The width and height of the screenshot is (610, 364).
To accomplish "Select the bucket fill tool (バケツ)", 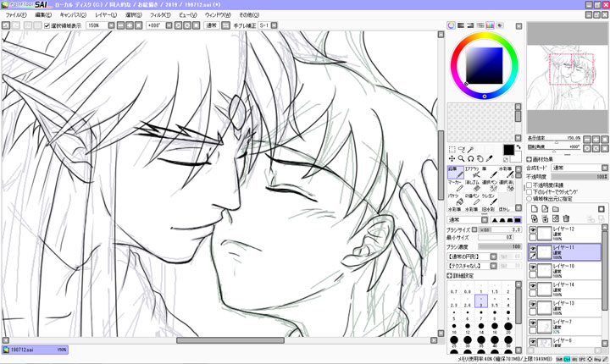I will pyautogui.click(x=456, y=200).
